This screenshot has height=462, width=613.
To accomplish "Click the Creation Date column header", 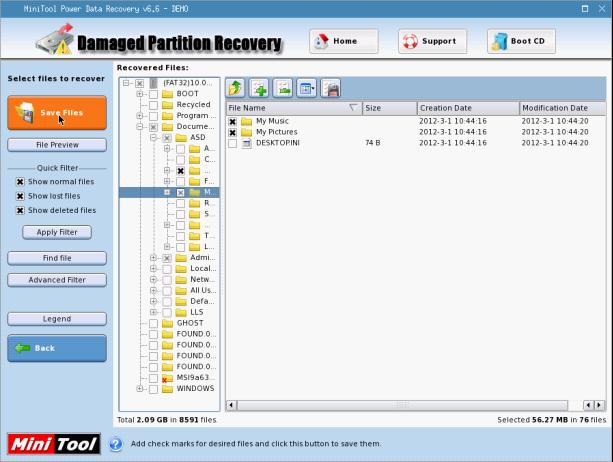I will [468, 108].
